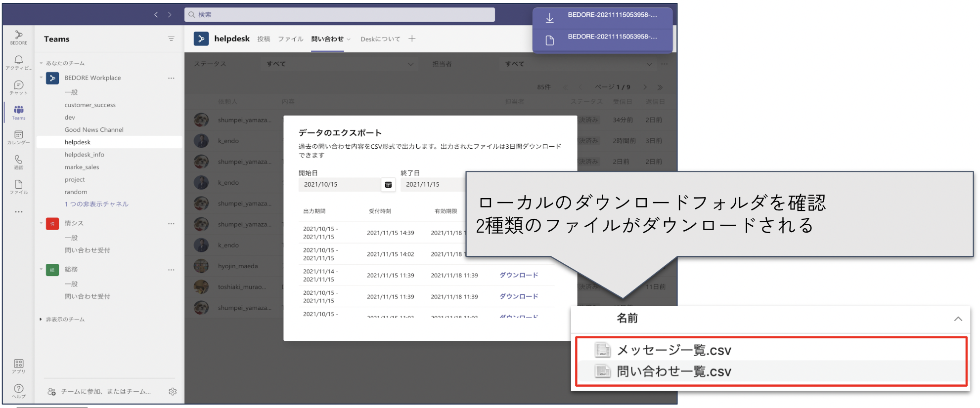This screenshot has height=408, width=980.
Task: Go to the next page arrow
Action: [645, 87]
